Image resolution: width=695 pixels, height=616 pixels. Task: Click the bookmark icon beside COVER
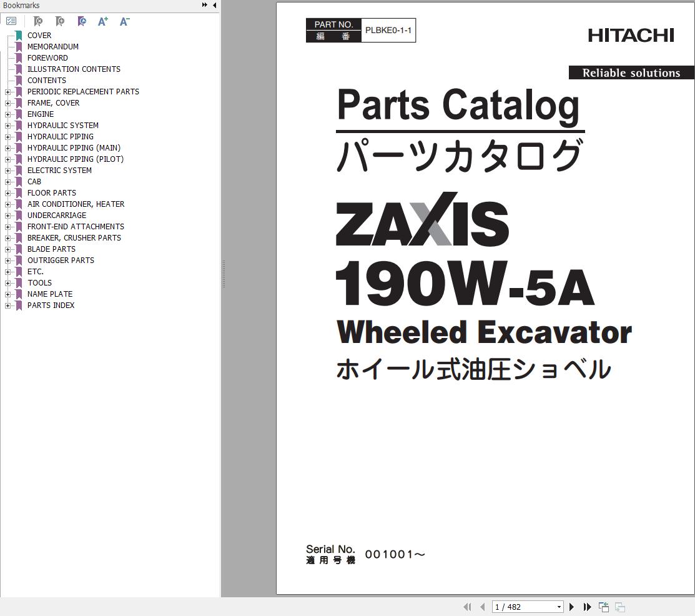click(x=19, y=36)
